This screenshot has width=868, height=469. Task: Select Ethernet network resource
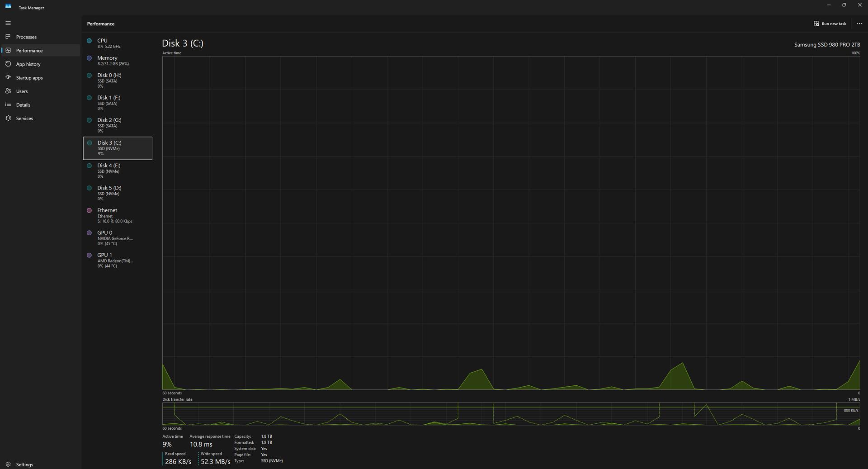point(118,215)
